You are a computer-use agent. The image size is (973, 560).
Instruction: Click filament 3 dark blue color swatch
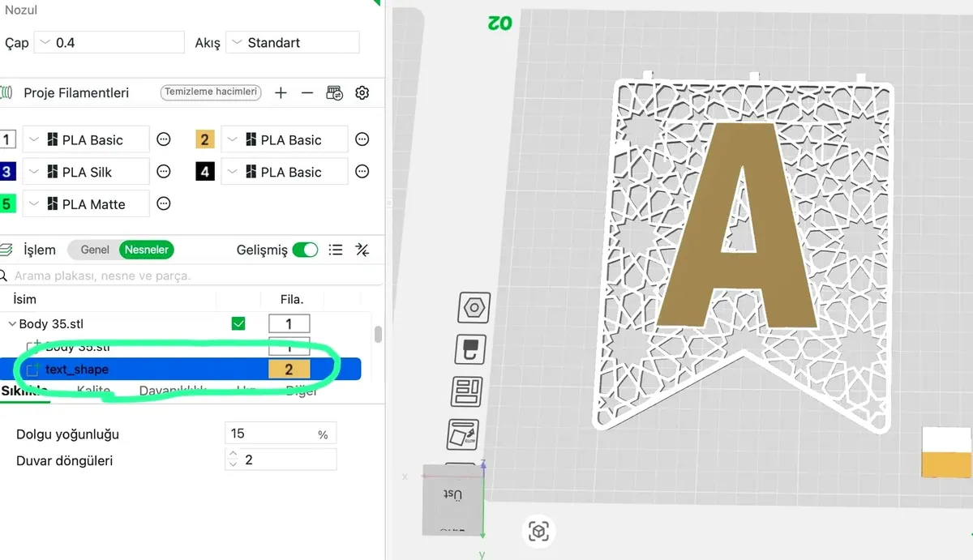pos(6,172)
